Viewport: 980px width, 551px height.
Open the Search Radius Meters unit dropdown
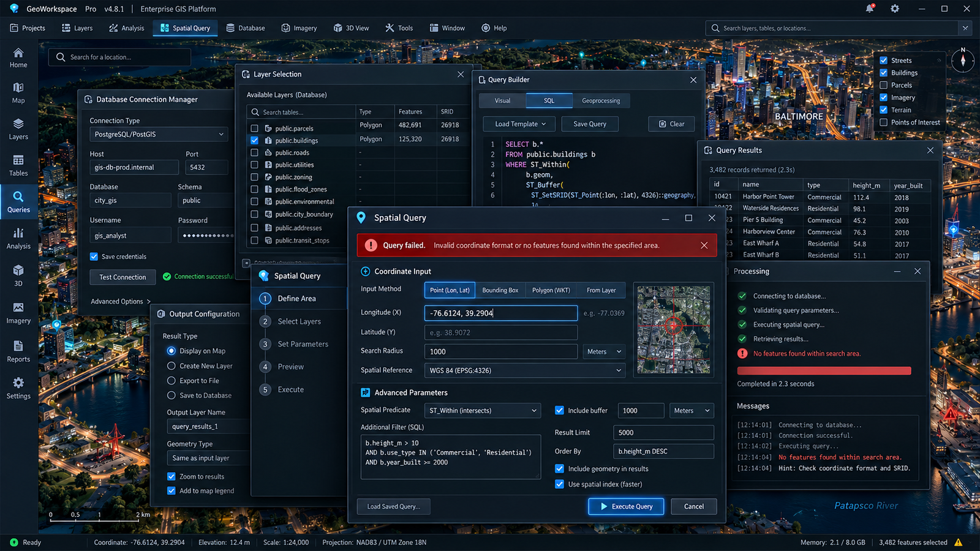(x=605, y=351)
